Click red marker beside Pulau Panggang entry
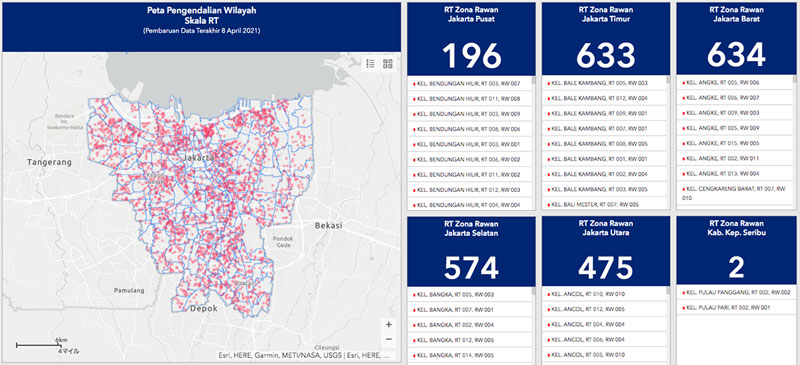This screenshot has height=365, width=800. pos(683,293)
